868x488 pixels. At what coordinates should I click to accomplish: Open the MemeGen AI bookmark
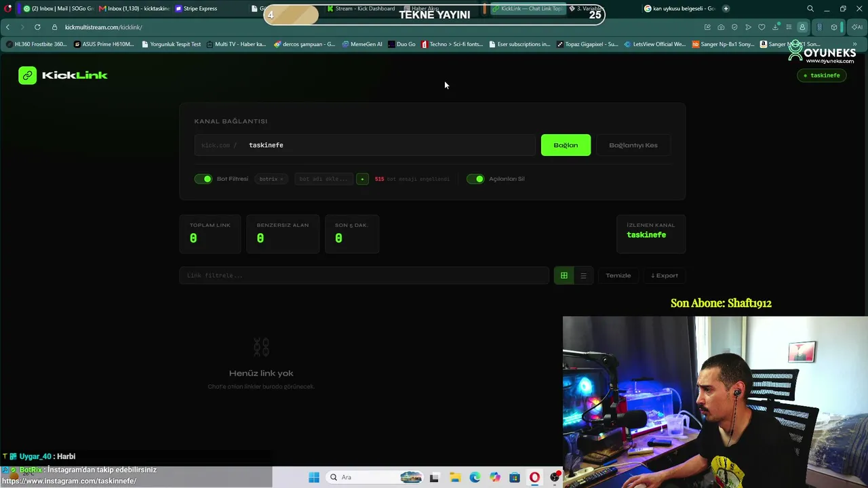[x=362, y=44]
